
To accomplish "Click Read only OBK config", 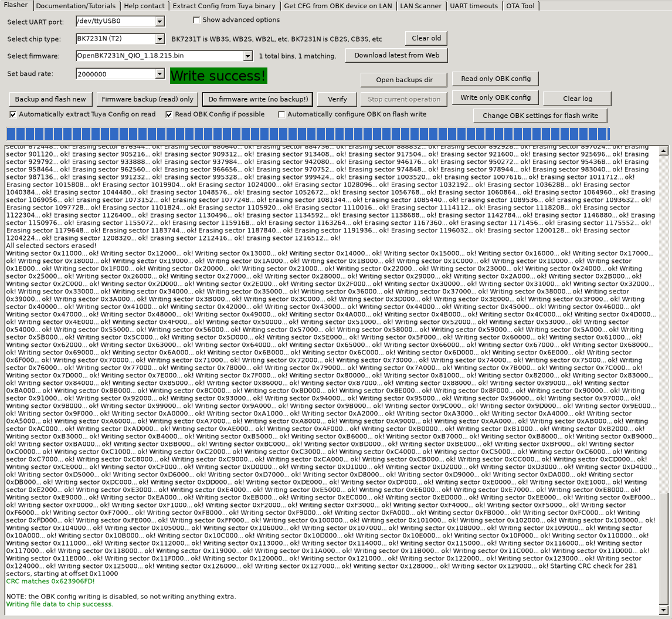I will (x=495, y=79).
